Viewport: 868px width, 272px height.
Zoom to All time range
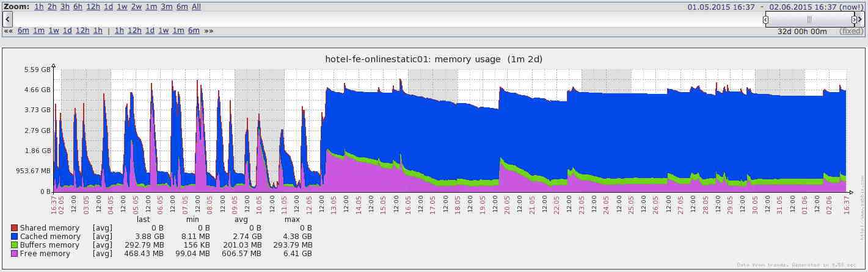[x=196, y=7]
